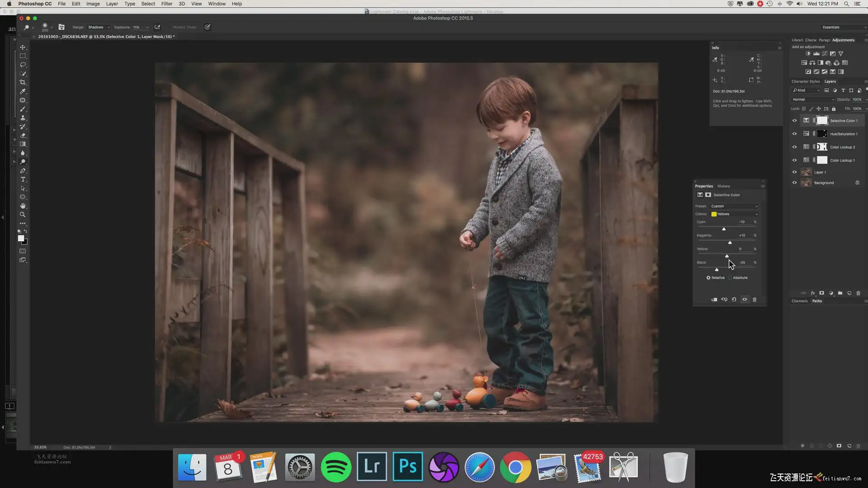Select the Horizontal Type tool

click(x=23, y=179)
